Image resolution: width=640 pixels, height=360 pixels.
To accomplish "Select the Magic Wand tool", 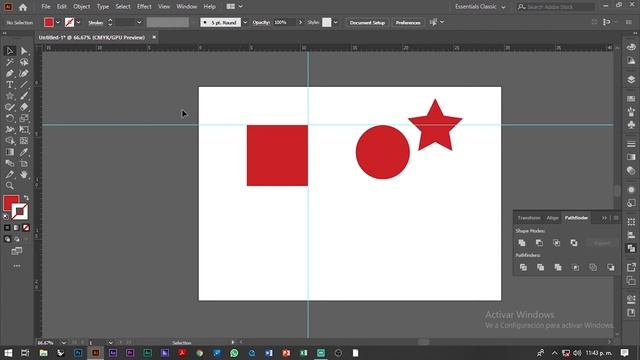I will point(10,62).
